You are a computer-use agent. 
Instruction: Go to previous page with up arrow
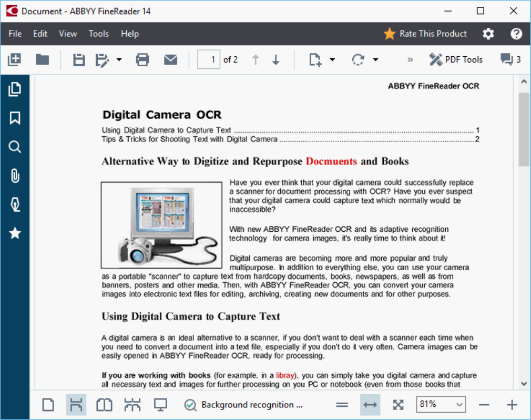(256, 59)
